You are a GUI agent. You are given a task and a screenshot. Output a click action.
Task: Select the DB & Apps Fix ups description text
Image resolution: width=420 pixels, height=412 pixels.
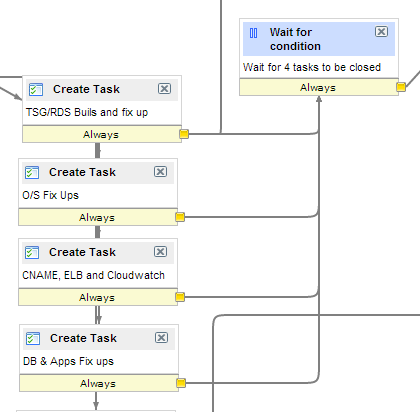click(x=68, y=361)
